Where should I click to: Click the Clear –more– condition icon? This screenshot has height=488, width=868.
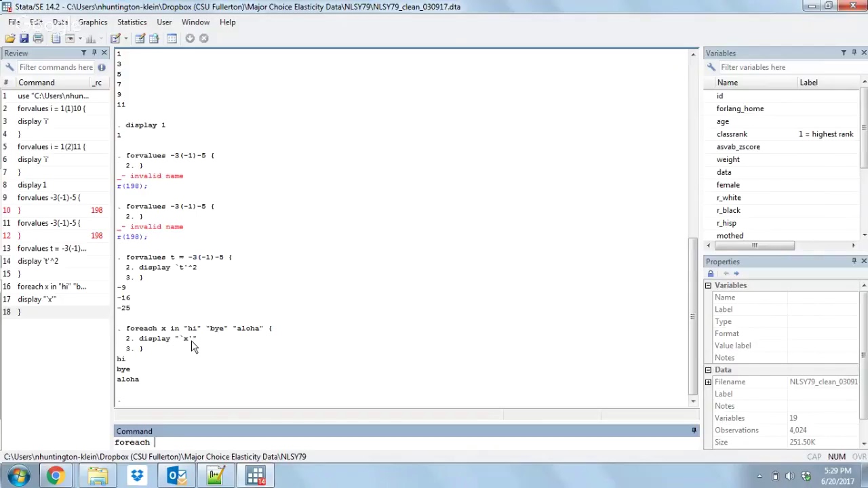[190, 39]
